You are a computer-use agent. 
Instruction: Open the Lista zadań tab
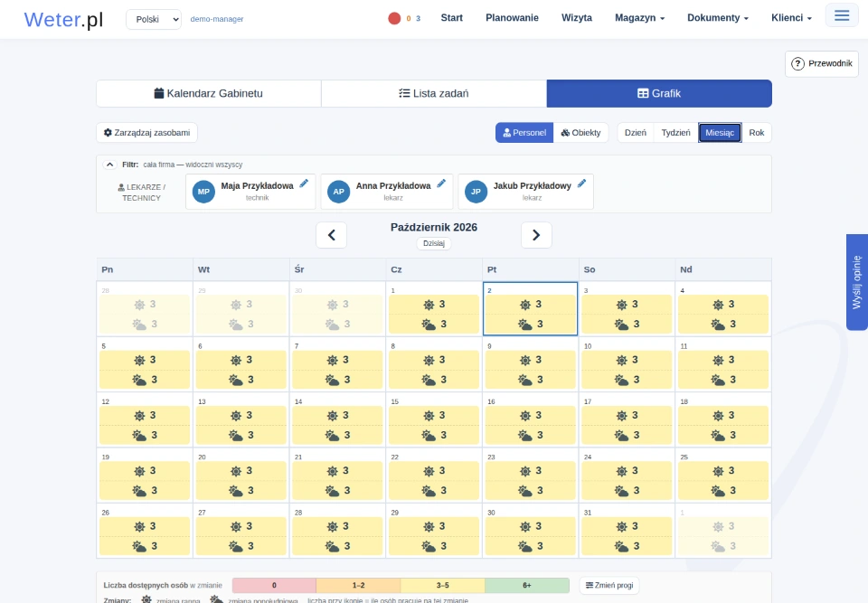click(x=434, y=94)
